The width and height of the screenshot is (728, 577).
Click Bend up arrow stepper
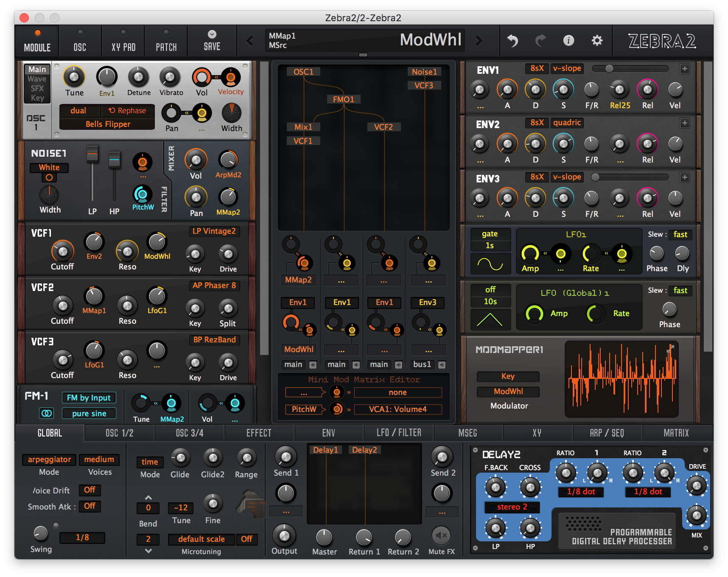(148, 497)
